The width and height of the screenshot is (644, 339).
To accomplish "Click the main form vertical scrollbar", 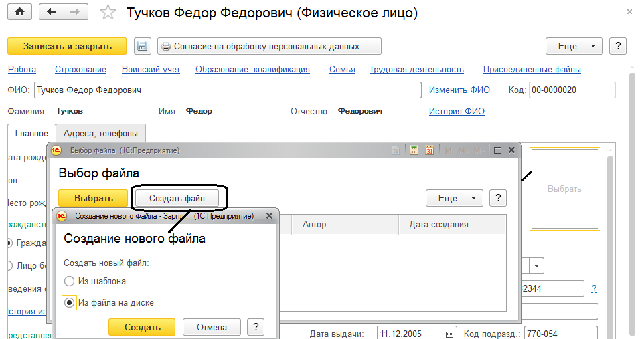I will tap(633, 205).
